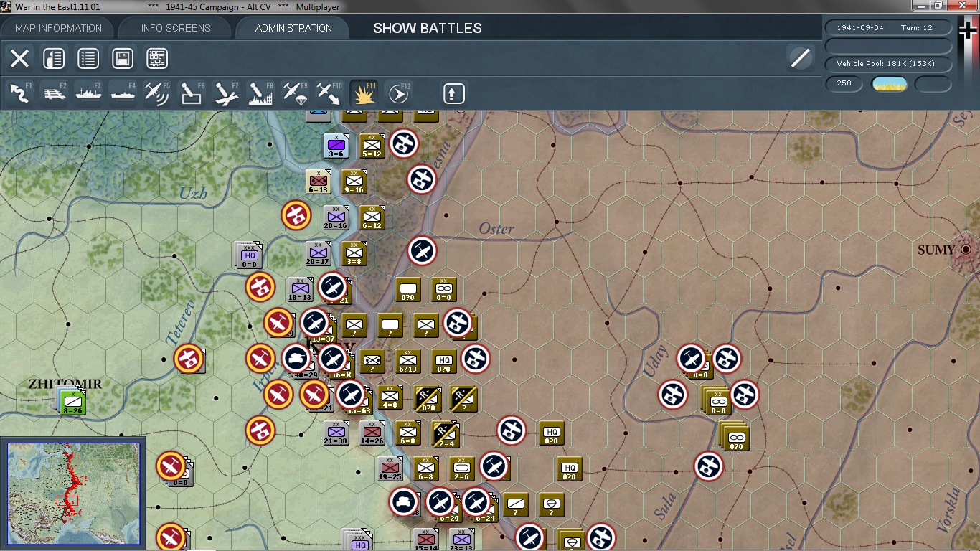This screenshot has width=980, height=551.
Task: Select F3 naval transport mode
Action: pos(89,93)
